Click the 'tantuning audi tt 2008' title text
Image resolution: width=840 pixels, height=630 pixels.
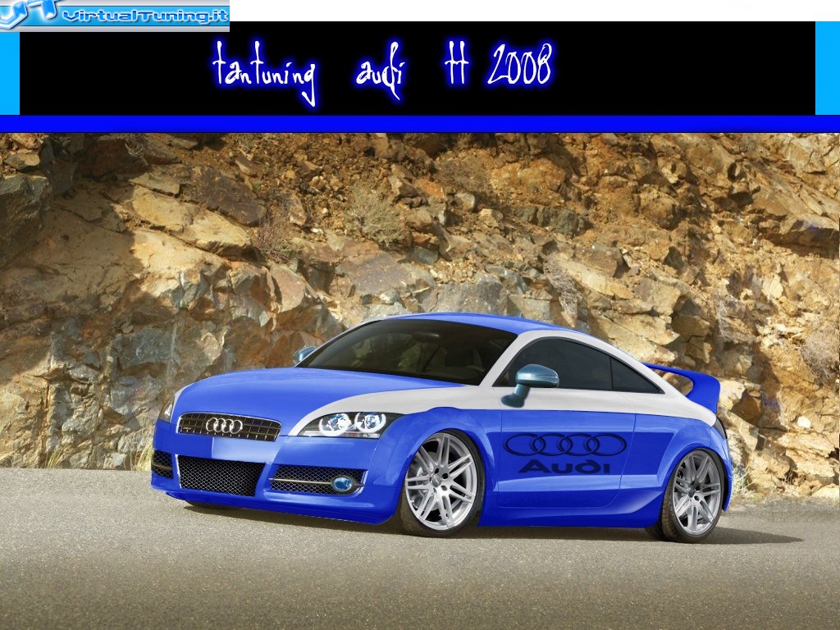[x=382, y=72]
